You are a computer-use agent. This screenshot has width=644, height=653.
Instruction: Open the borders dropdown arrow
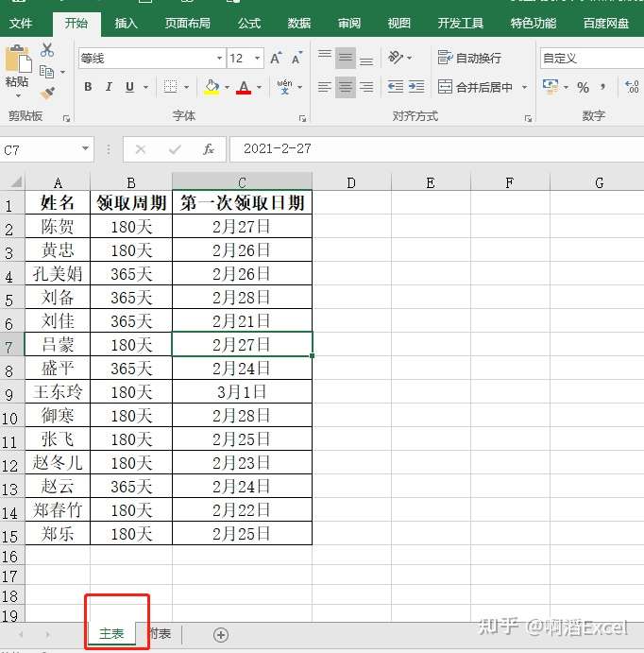[x=186, y=87]
